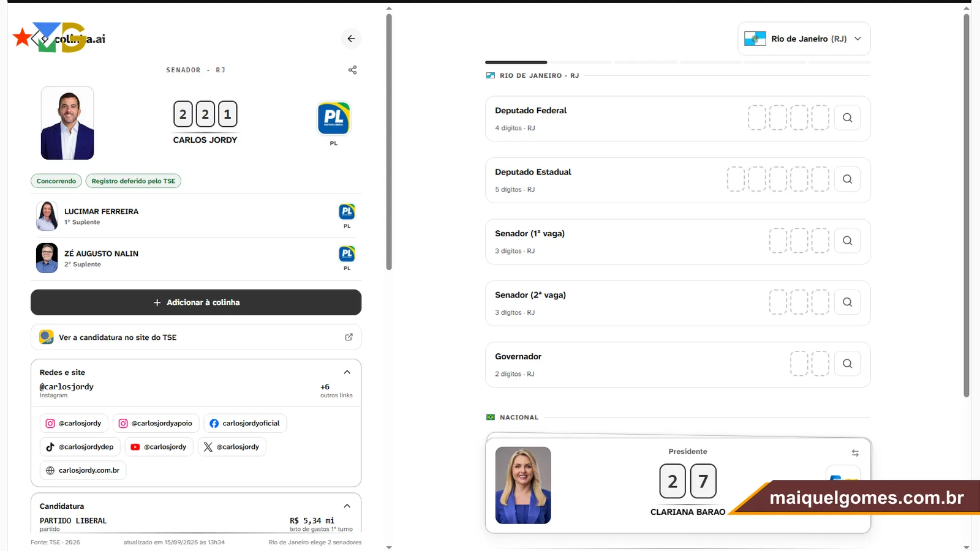
Task: Collapse the Redes e site section
Action: tap(347, 372)
